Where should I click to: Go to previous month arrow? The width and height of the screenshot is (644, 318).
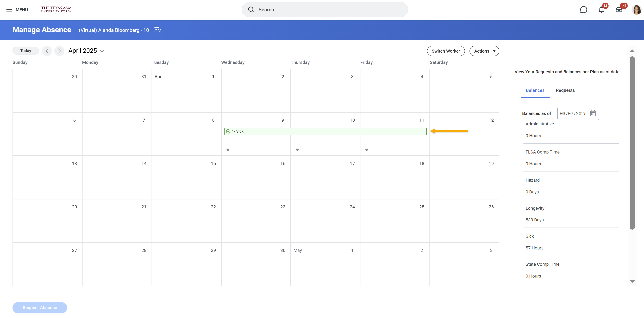pos(47,51)
